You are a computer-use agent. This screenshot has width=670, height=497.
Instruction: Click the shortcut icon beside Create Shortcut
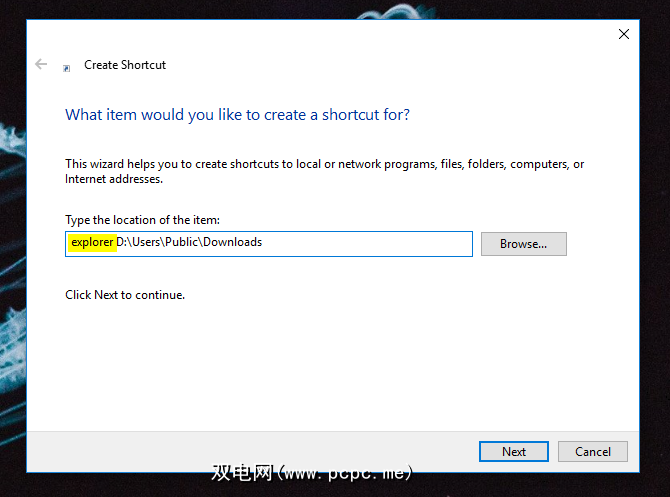tap(67, 68)
